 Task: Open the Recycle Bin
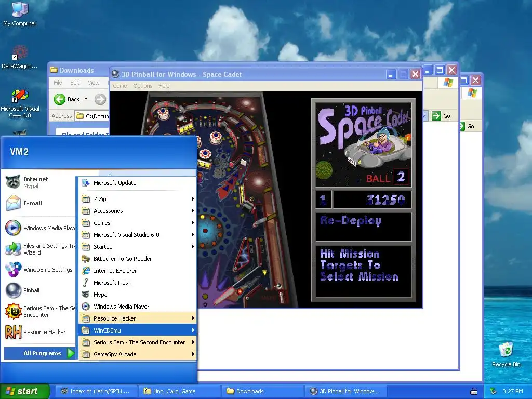[506, 354]
